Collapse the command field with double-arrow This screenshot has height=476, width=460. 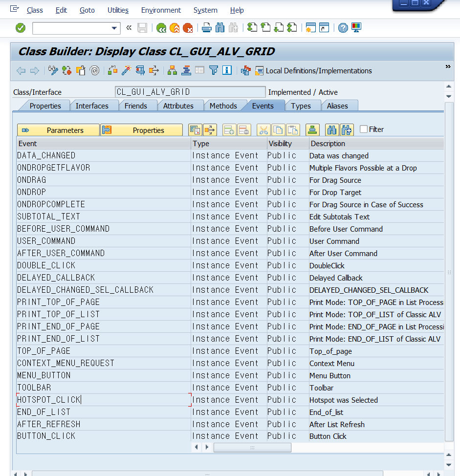click(x=129, y=28)
